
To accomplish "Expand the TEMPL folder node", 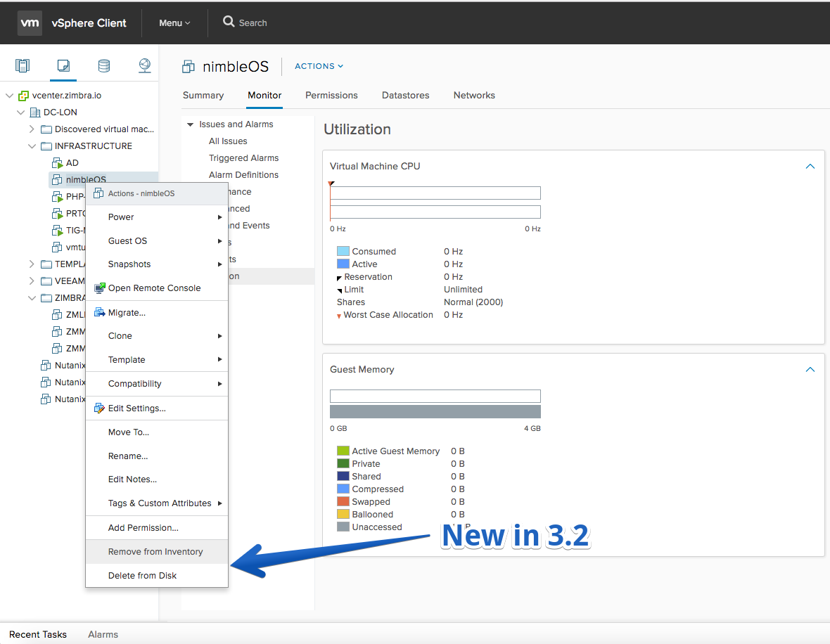I will [x=32, y=264].
